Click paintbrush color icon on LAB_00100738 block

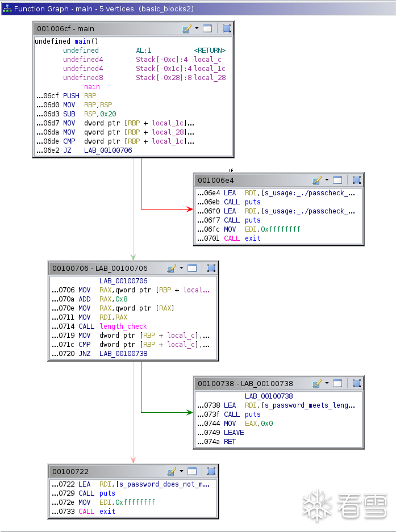coord(317,383)
